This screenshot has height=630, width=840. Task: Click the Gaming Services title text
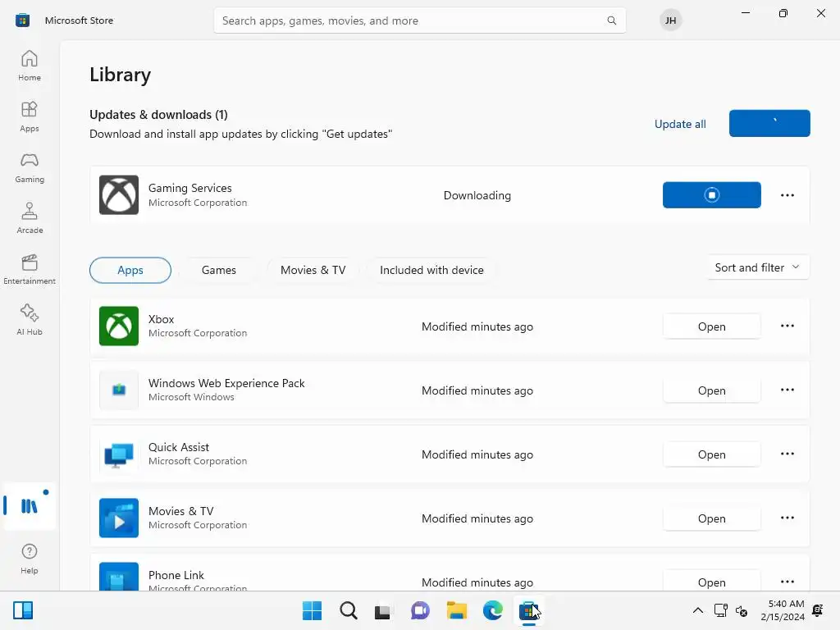190,188
